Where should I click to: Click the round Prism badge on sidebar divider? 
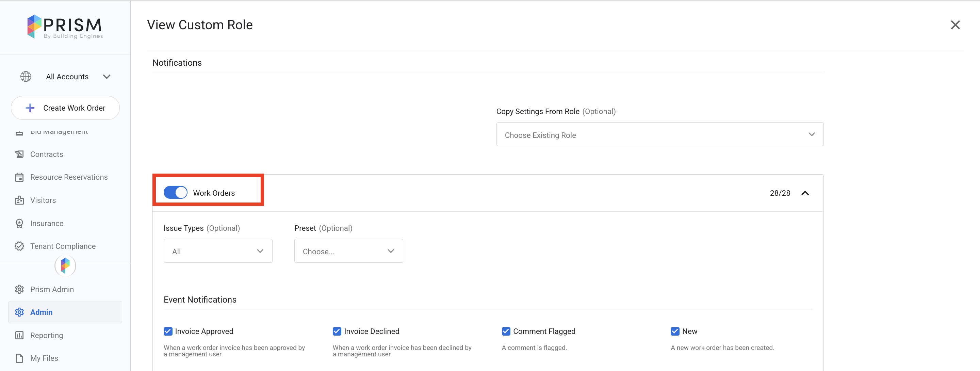click(65, 265)
